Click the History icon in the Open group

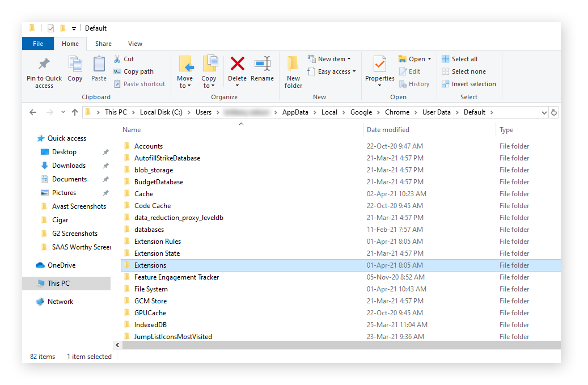(x=414, y=83)
